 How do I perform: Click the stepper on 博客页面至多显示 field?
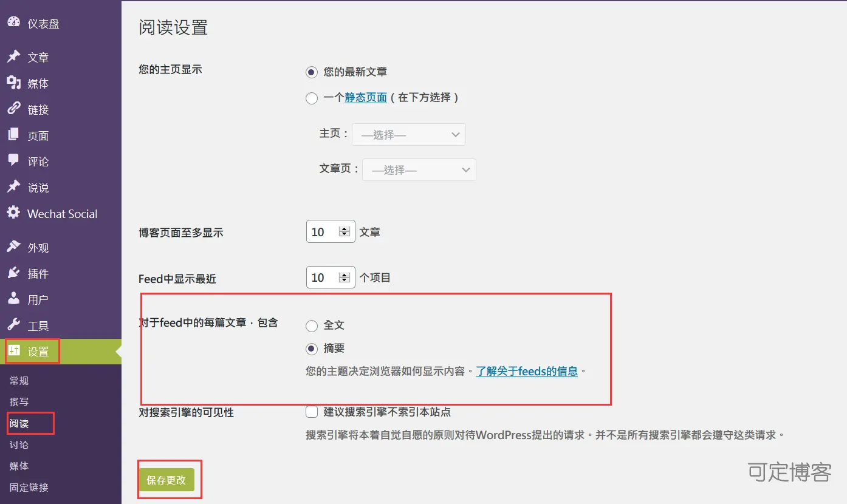[x=345, y=232]
